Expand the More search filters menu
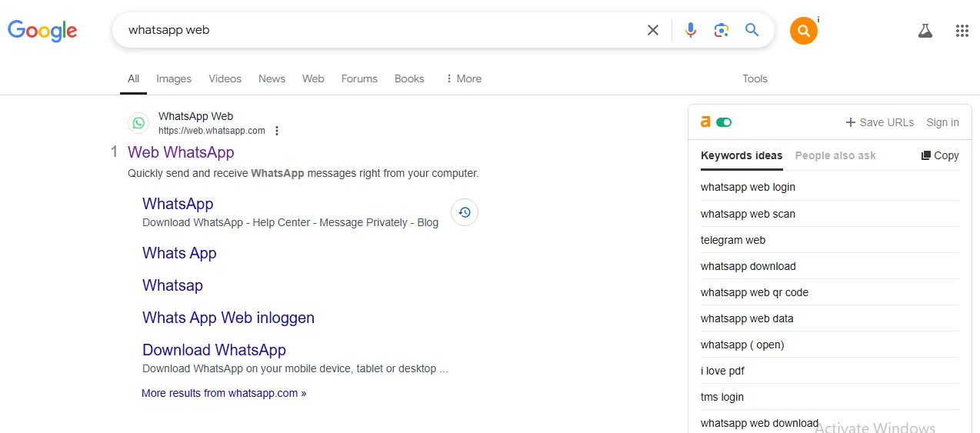Screen dimensions: 980x433 click(463, 78)
